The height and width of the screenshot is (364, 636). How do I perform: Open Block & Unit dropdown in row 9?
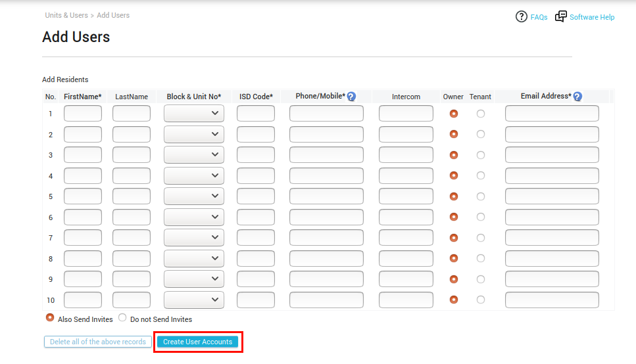click(x=194, y=279)
